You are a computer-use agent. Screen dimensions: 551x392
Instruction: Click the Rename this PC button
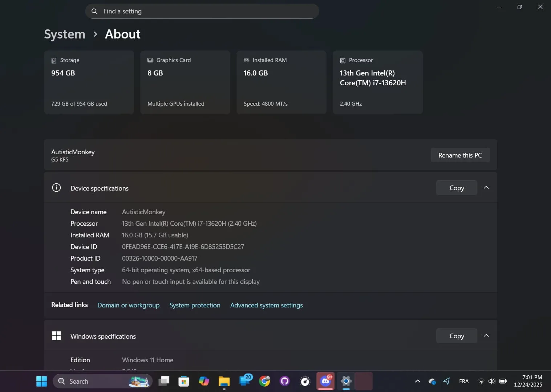pos(460,155)
